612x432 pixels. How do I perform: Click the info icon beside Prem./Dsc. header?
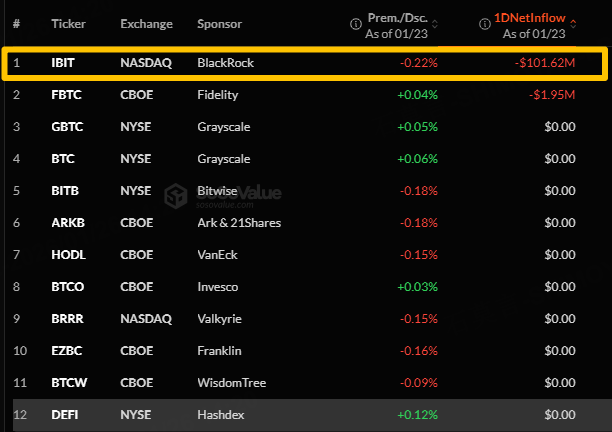(355, 23)
